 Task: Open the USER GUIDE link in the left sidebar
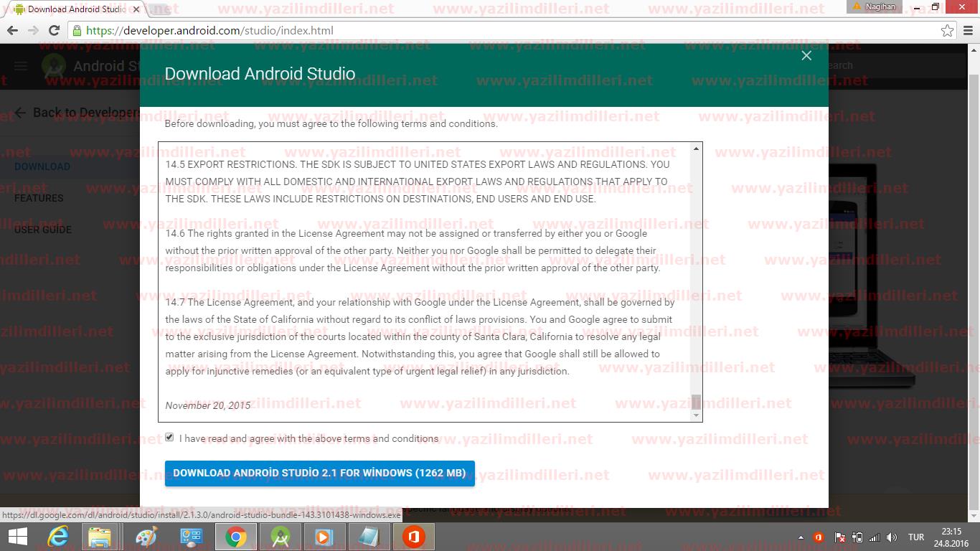[x=43, y=230]
